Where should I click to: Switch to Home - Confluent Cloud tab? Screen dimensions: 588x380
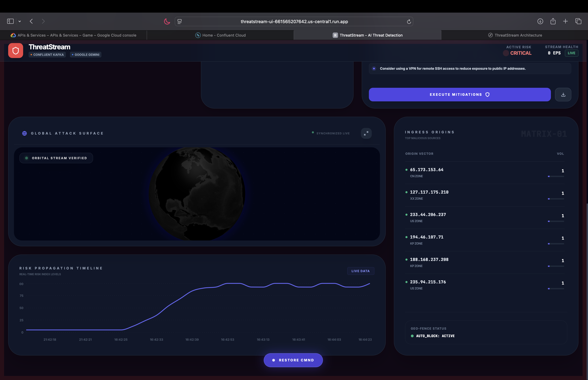220,35
